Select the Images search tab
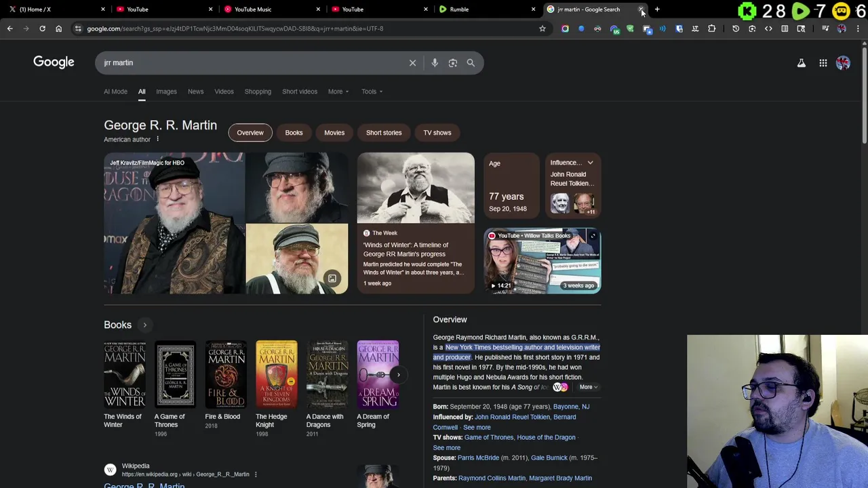 [166, 91]
